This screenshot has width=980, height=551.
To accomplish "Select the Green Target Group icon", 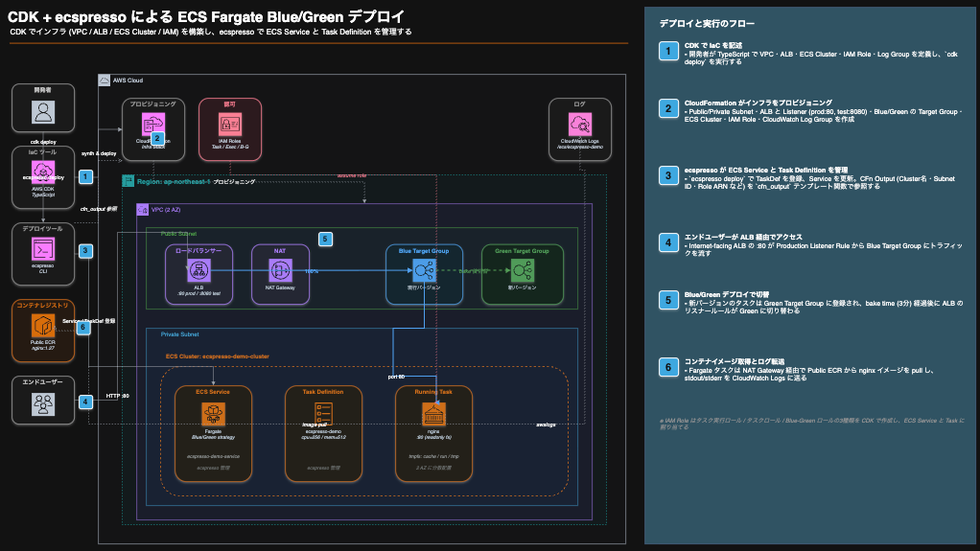I will (x=522, y=269).
